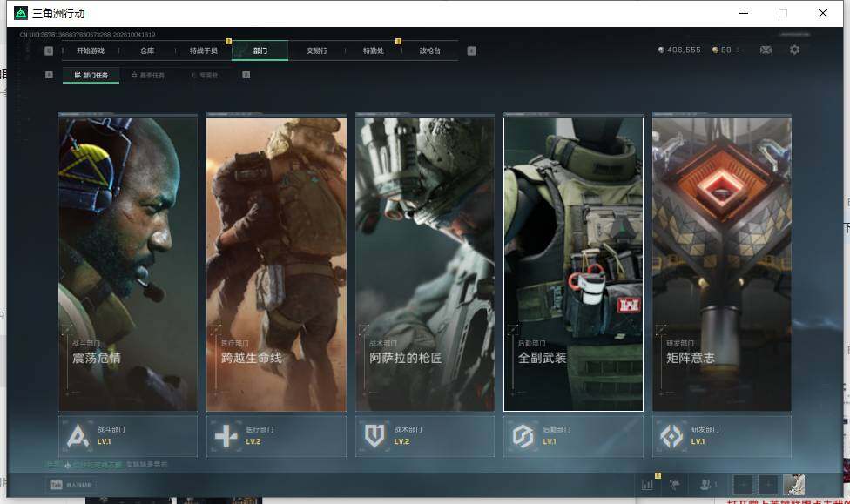Open the friends icon in bottom bar

(707, 485)
